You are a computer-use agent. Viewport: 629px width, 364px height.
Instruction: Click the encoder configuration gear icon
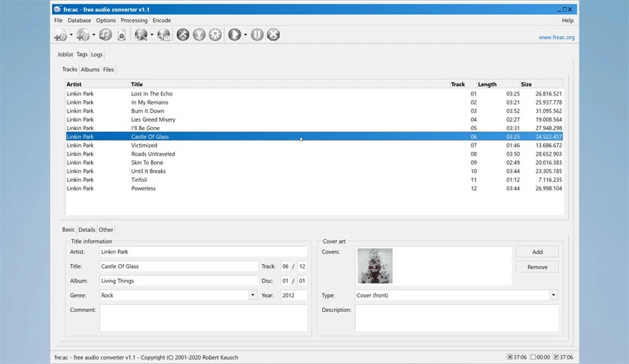coord(215,35)
